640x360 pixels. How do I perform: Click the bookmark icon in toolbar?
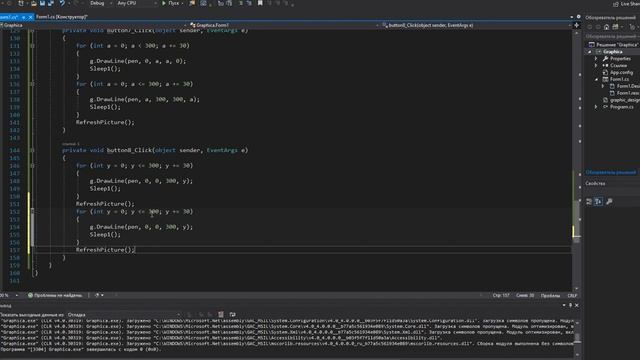click(260, 3)
